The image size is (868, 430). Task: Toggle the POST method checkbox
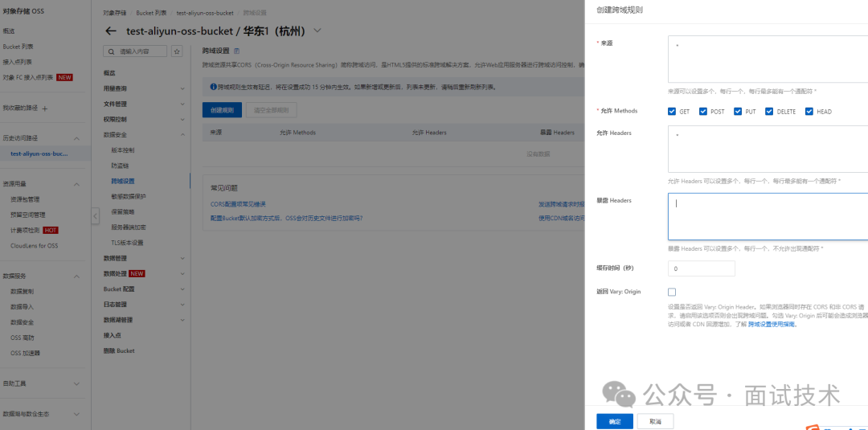(x=703, y=111)
